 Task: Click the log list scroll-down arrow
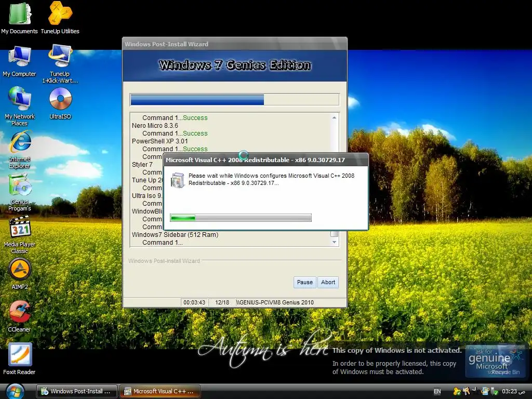(x=334, y=242)
